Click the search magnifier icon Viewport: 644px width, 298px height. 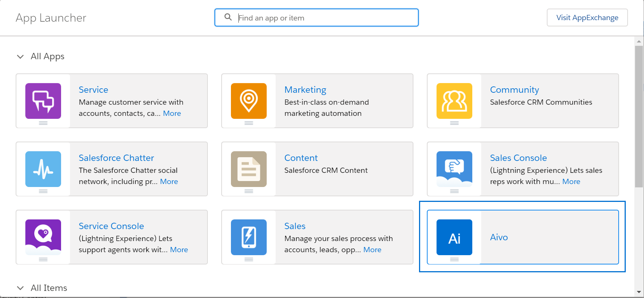(228, 17)
